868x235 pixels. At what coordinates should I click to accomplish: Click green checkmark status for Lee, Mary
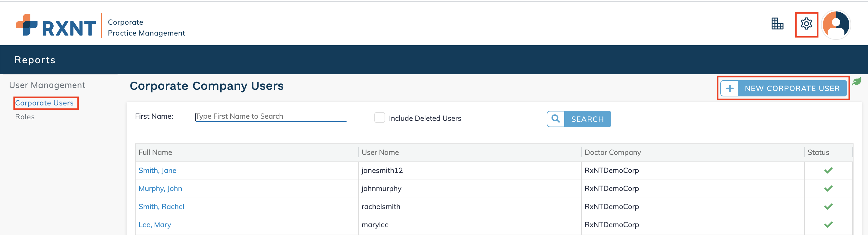(x=828, y=224)
